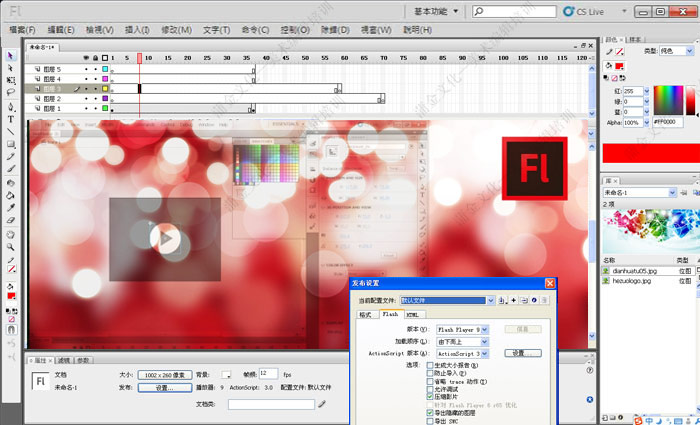Screen dimensions: 700x425
Task: Click the Chinese input mode tray icon
Action: [649, 421]
